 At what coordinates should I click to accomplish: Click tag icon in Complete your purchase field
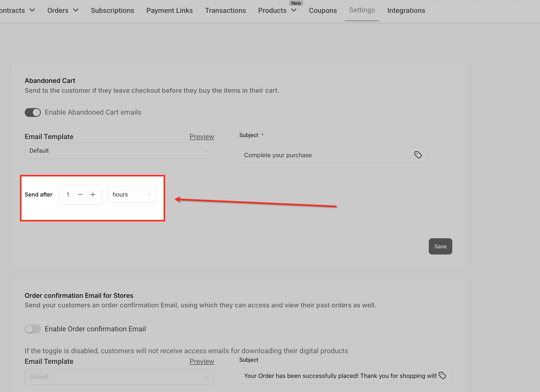(418, 155)
